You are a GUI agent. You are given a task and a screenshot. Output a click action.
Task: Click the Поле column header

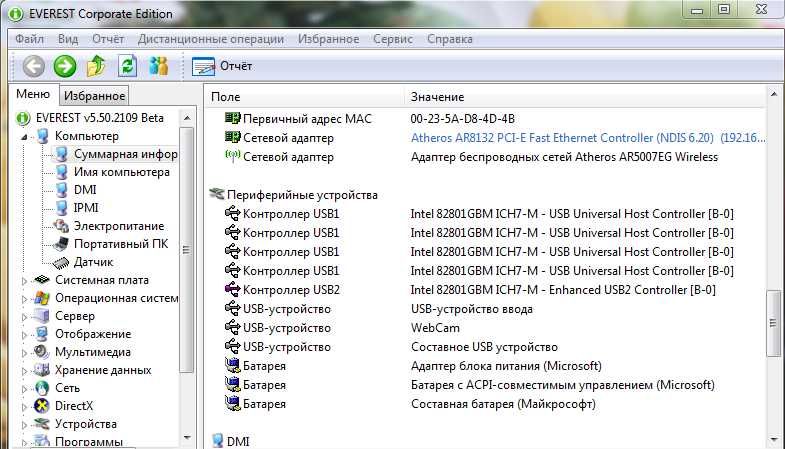point(304,97)
